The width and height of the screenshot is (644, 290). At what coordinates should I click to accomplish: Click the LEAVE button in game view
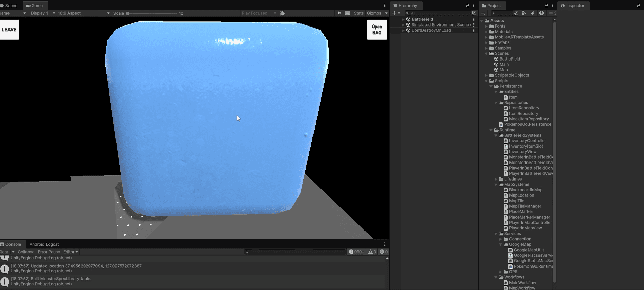click(x=9, y=30)
